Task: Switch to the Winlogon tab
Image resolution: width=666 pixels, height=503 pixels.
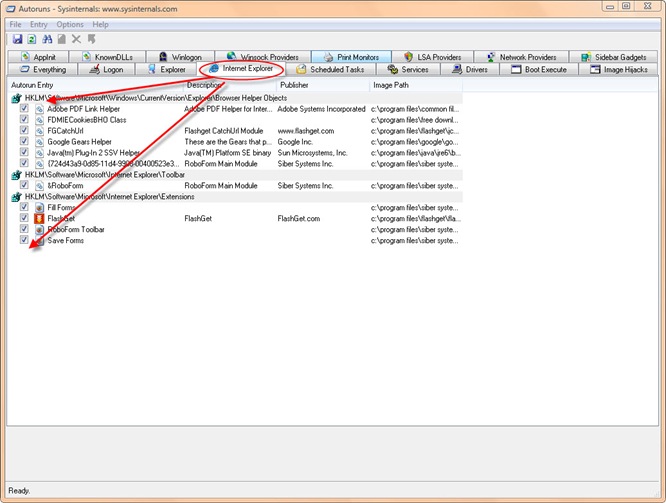Action: 181,57
